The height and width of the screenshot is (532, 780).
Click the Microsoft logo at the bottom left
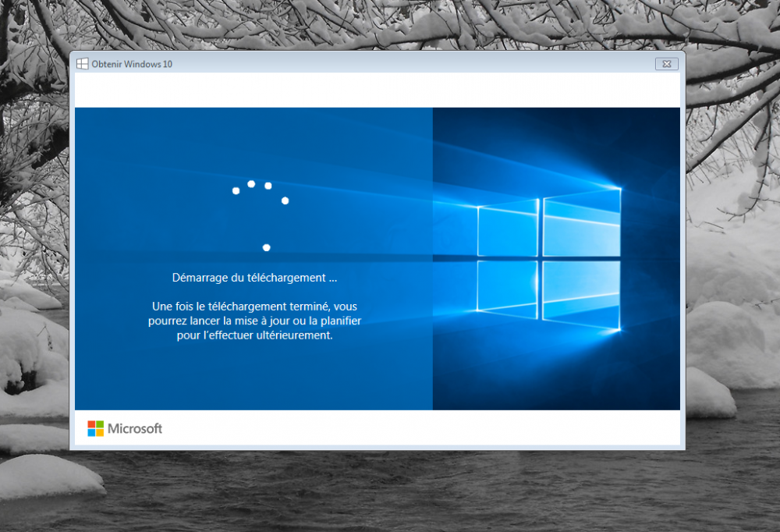125,428
